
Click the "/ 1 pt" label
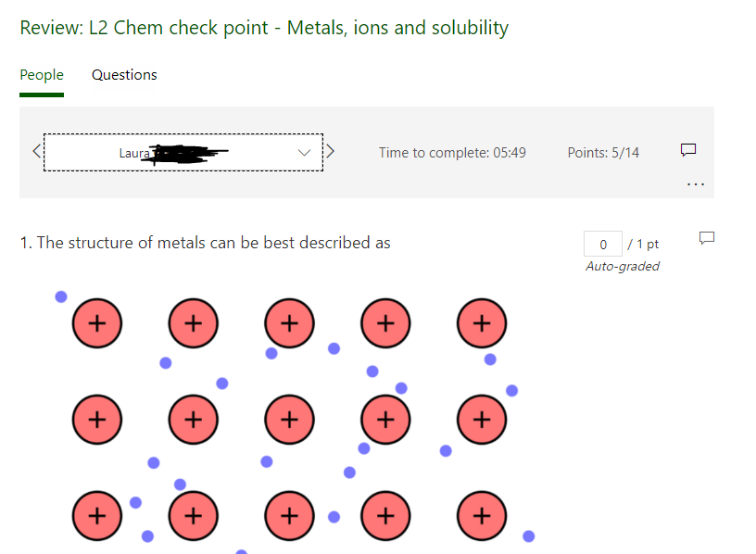pyautogui.click(x=644, y=244)
